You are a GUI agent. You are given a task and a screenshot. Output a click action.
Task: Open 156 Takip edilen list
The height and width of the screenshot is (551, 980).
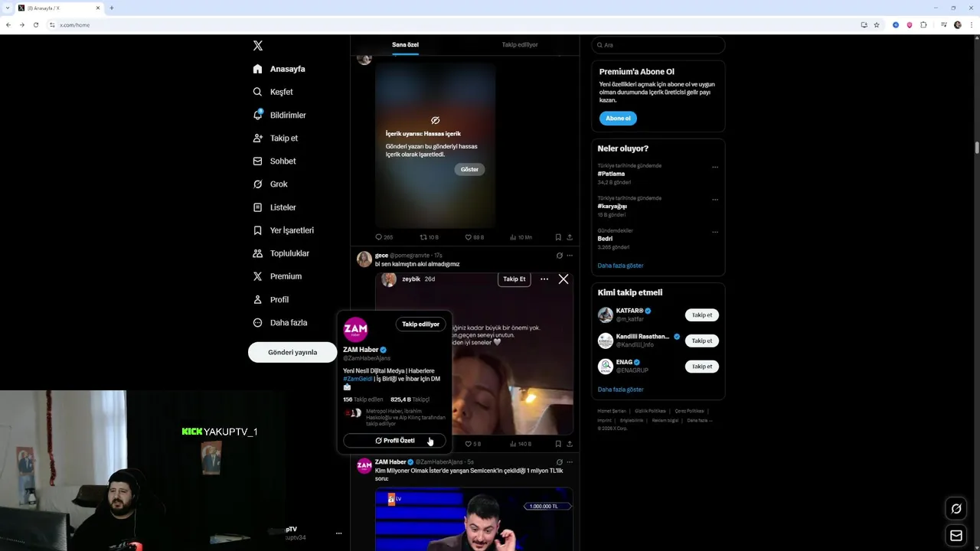[363, 399]
